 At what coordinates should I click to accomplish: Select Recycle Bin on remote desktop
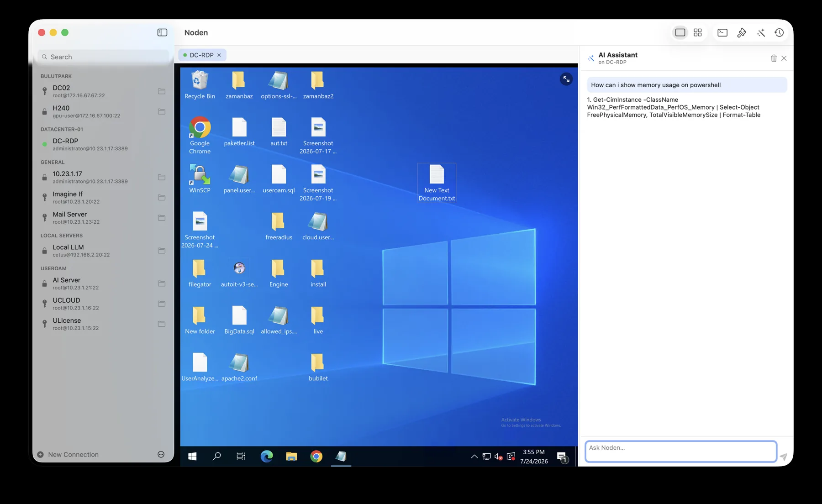pyautogui.click(x=200, y=85)
